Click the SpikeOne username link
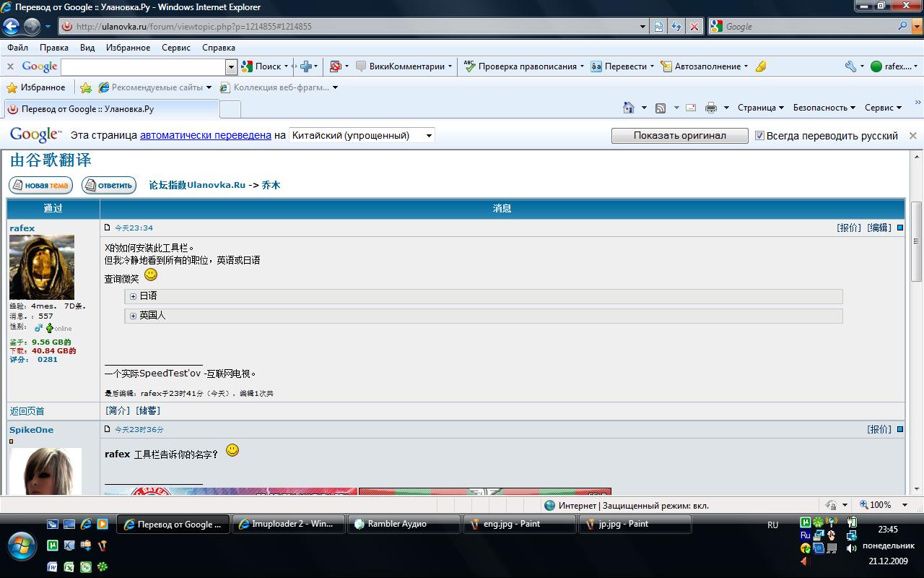 pyautogui.click(x=31, y=430)
